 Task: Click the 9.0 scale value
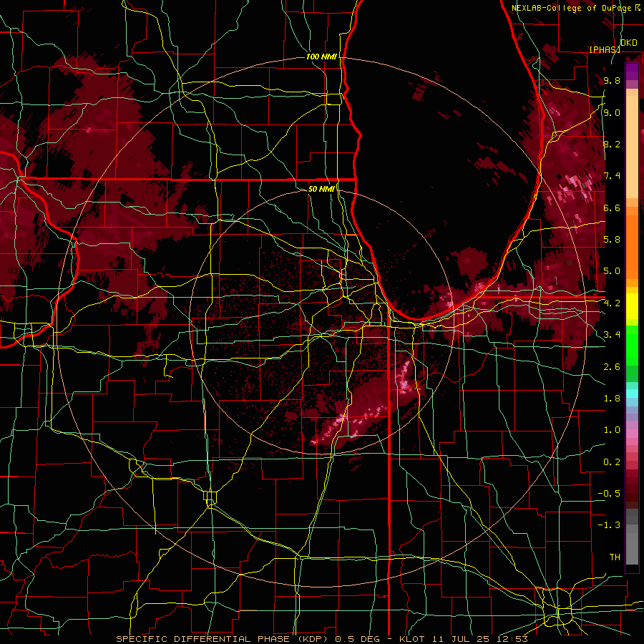pyautogui.click(x=612, y=112)
